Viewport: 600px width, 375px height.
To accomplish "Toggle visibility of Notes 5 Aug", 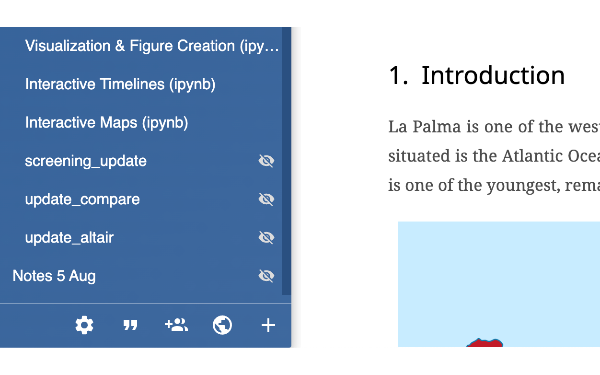I will point(266,276).
